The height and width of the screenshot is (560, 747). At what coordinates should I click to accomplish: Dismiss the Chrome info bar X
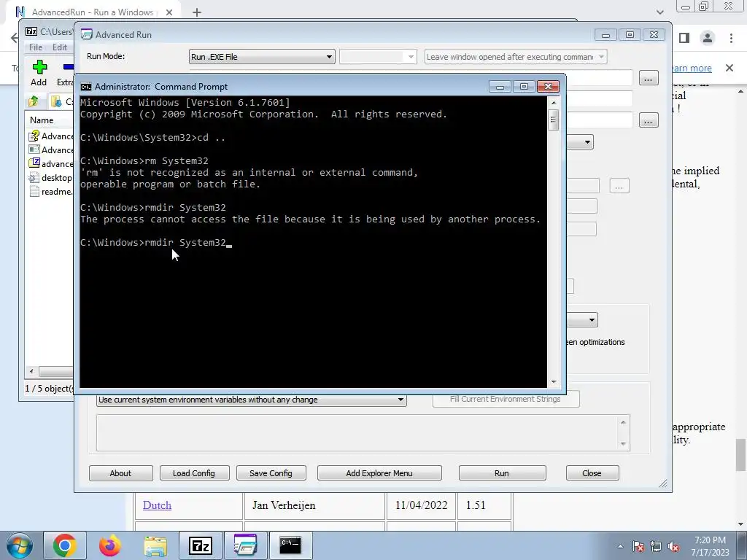point(729,68)
